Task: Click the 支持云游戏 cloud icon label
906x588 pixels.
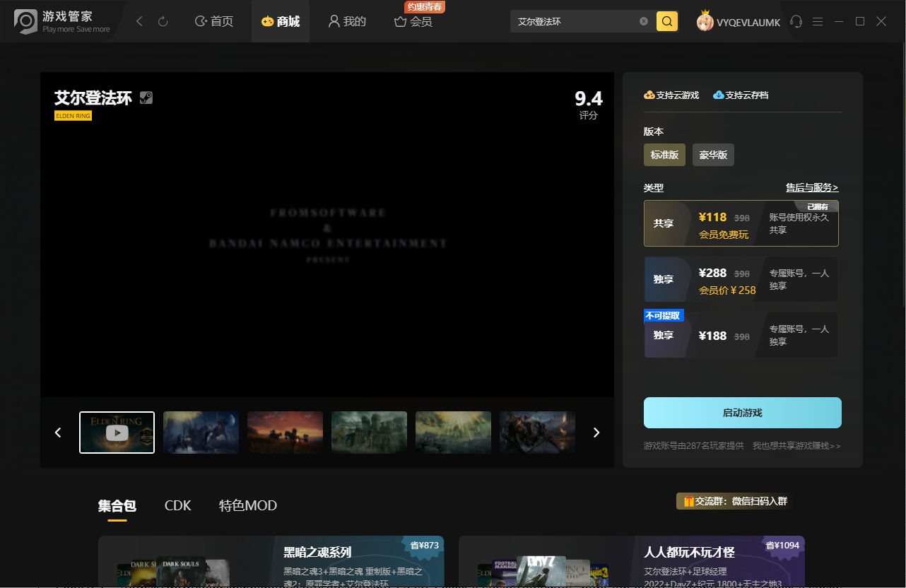Action: [x=671, y=95]
